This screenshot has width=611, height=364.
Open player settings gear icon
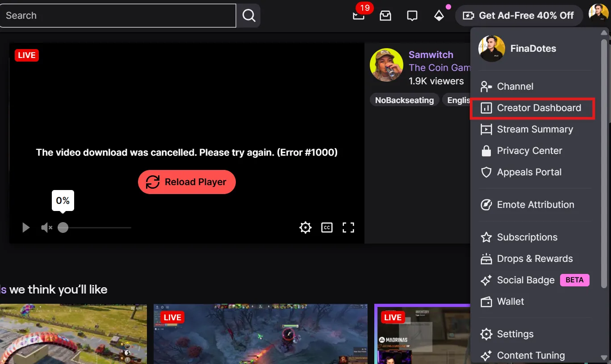[305, 227]
